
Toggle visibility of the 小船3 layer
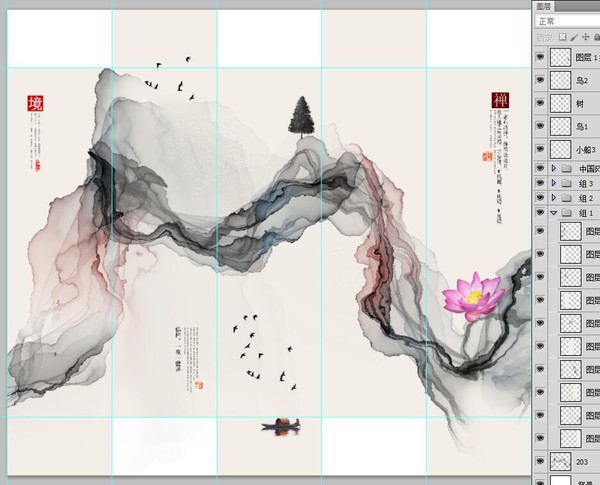[x=540, y=149]
